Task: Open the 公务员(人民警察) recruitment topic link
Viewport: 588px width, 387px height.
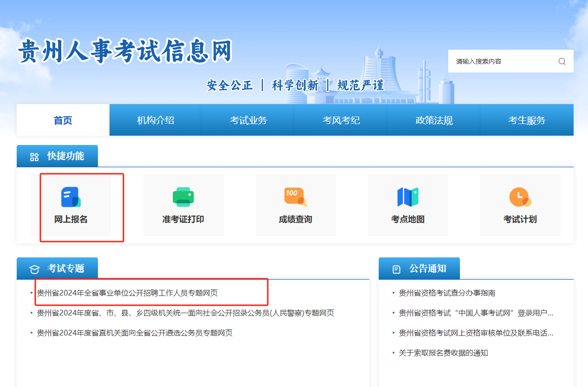Action: [185, 313]
